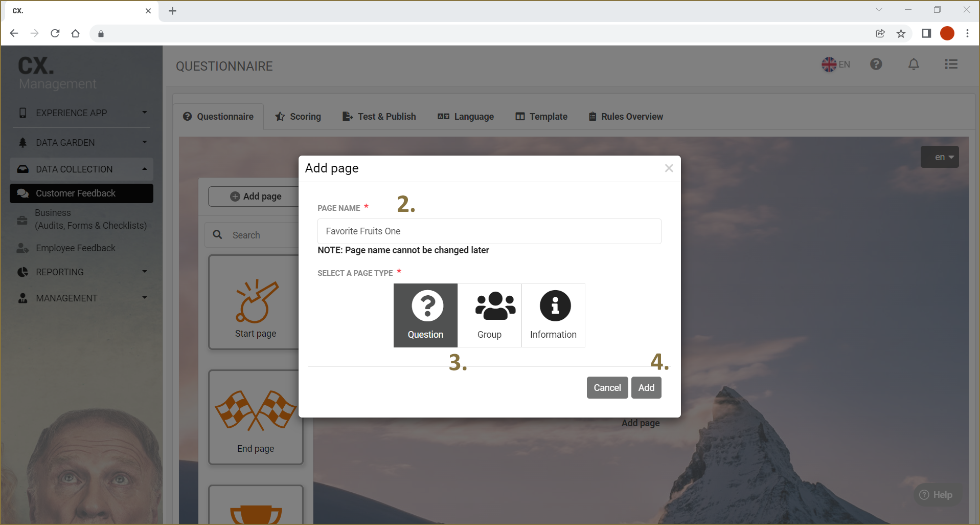This screenshot has height=525, width=980.
Task: Select the Group page type
Action: click(x=489, y=315)
